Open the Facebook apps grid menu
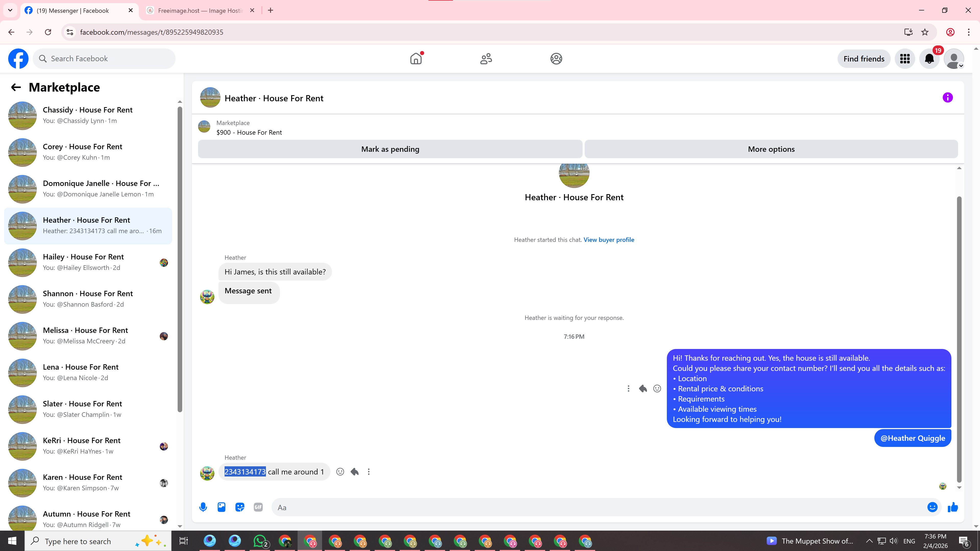Viewport: 980px width, 551px height. [x=905, y=59]
